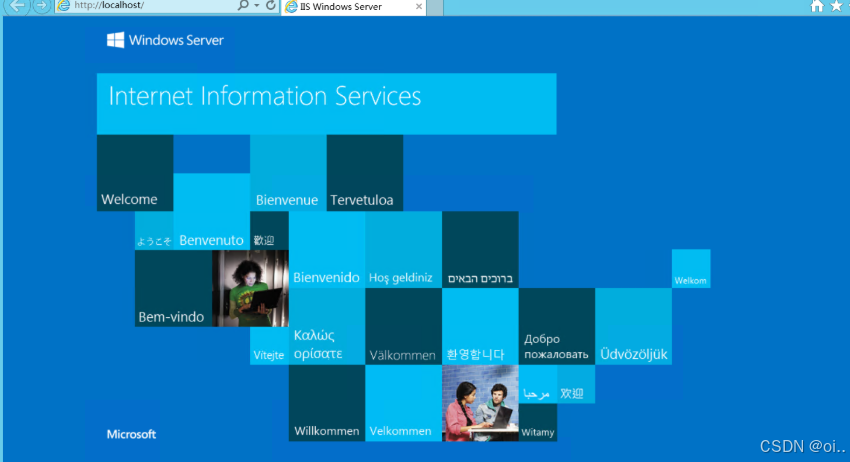Image resolution: width=850 pixels, height=462 pixels.
Task: Click the Vítejte tile
Action: click(269, 345)
